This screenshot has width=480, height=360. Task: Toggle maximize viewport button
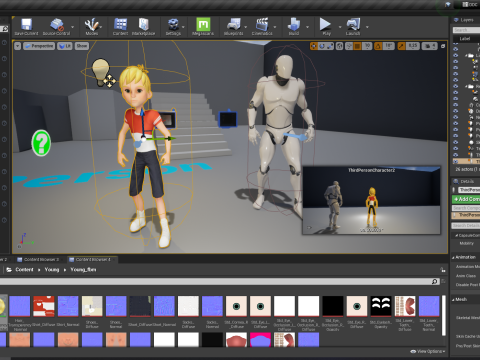[x=443, y=46]
